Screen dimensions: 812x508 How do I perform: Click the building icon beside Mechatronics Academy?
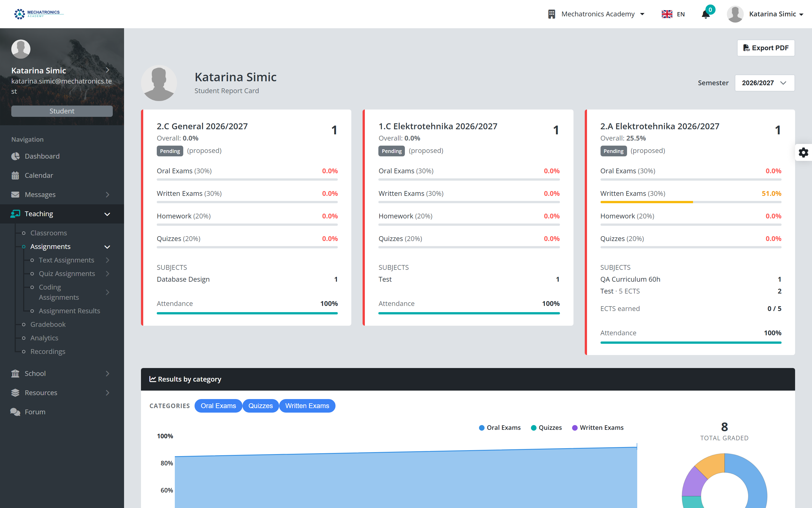(x=551, y=14)
